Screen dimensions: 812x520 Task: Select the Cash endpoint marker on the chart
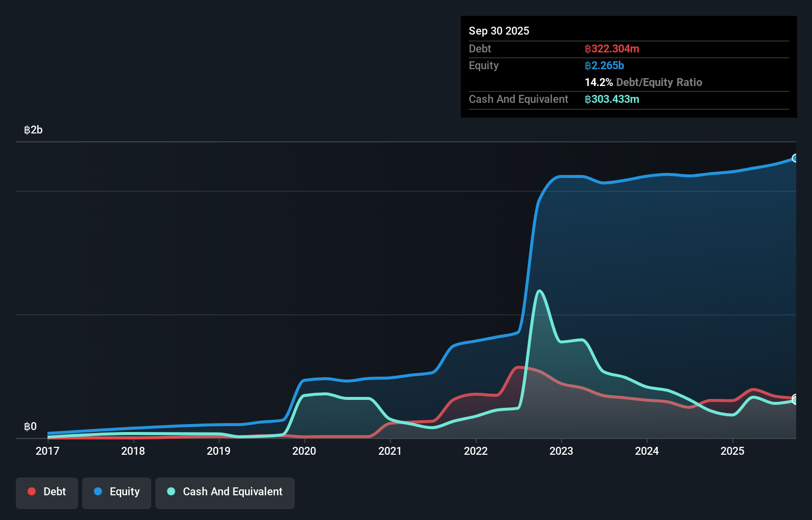[795, 399]
